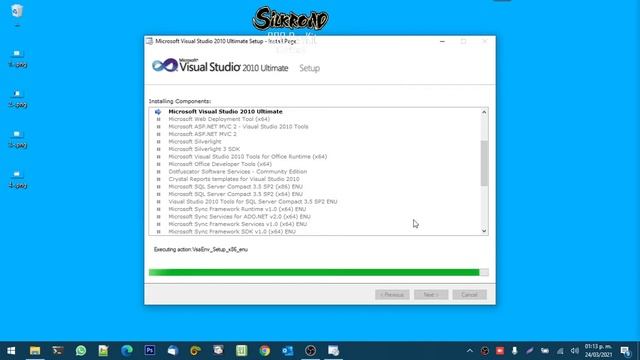The height and width of the screenshot is (360, 640).
Task: Select Sync Services for ADO.NET v2.0 row
Action: pyautogui.click(x=315, y=216)
